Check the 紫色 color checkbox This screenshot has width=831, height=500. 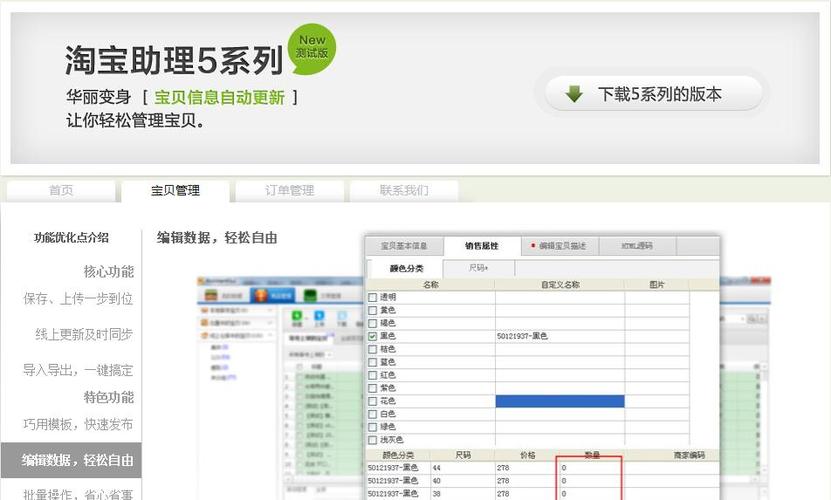[x=373, y=388]
